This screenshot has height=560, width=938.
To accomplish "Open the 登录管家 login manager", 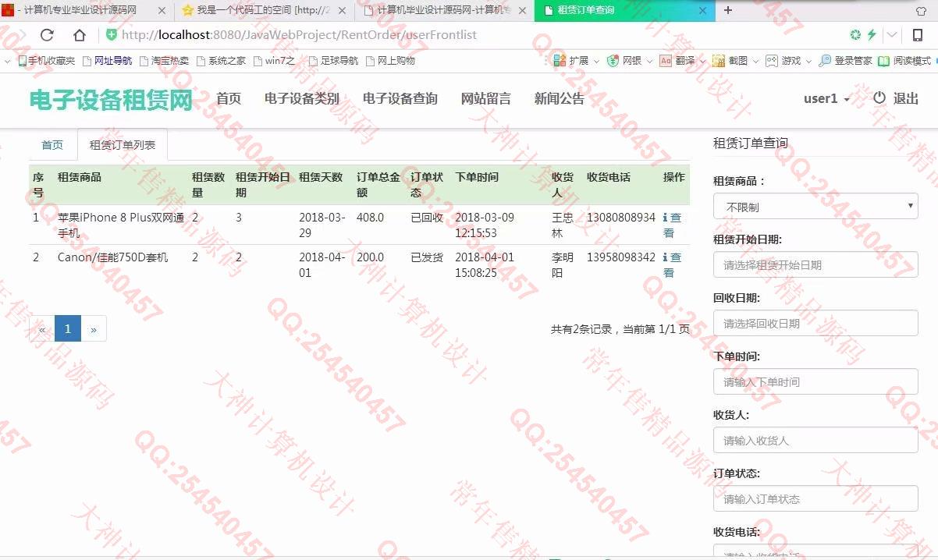I will pos(825,61).
